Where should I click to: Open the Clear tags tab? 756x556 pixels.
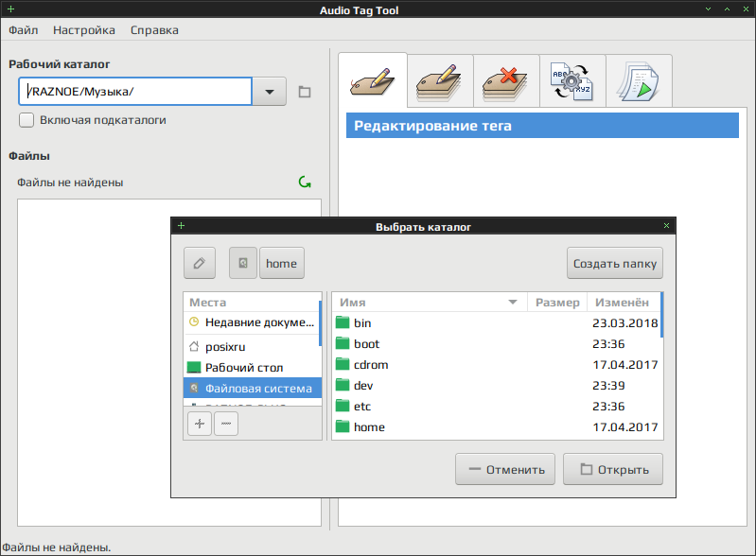(506, 81)
